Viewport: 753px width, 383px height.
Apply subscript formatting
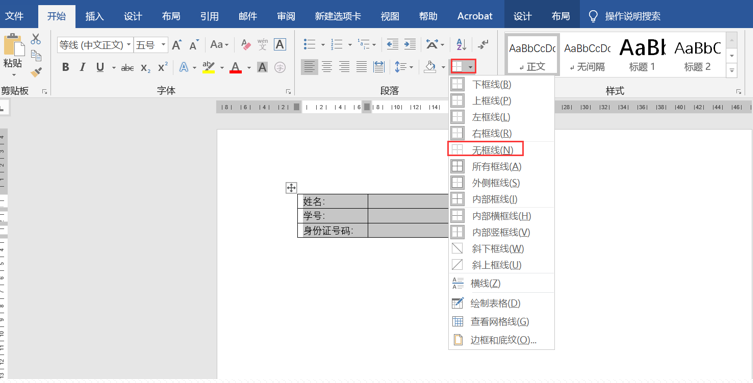pyautogui.click(x=146, y=68)
